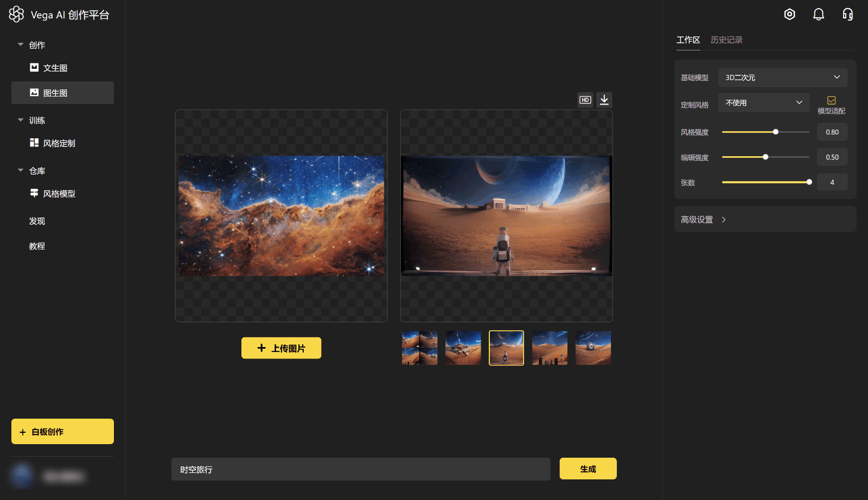Click the 文生图 sidebar icon

click(34, 67)
